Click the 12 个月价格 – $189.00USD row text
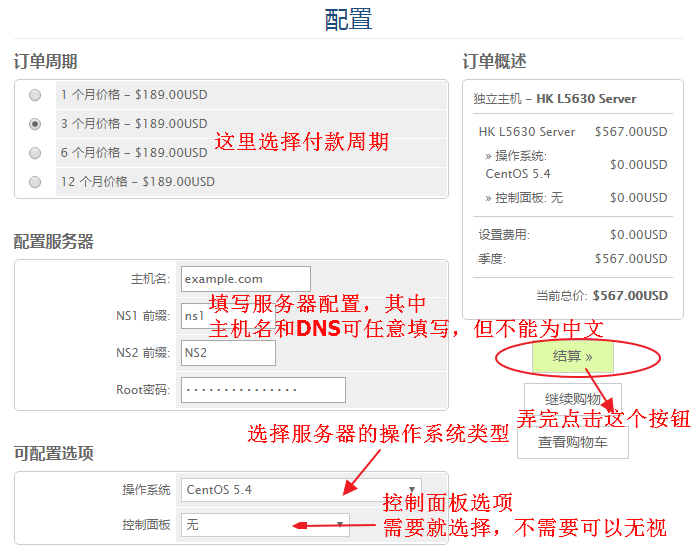The width and height of the screenshot is (691, 558). (137, 182)
